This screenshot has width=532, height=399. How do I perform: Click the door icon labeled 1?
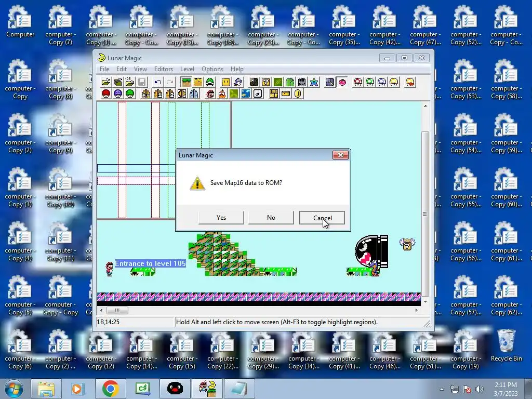(x=158, y=94)
